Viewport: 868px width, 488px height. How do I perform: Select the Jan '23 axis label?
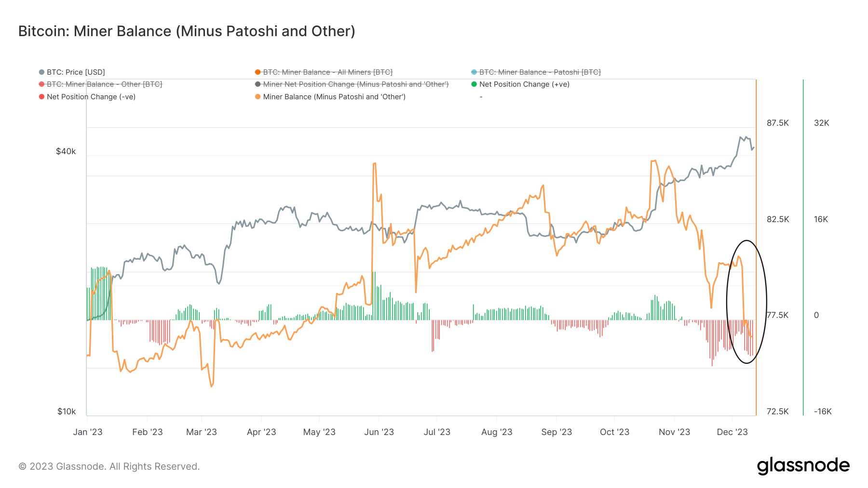[89, 432]
